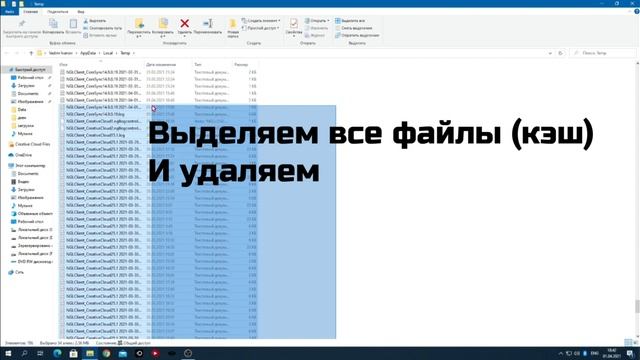Screen dimensions: 640x360
Task: Click Скопировать путь (Copy path)
Action: click(x=102, y=28)
